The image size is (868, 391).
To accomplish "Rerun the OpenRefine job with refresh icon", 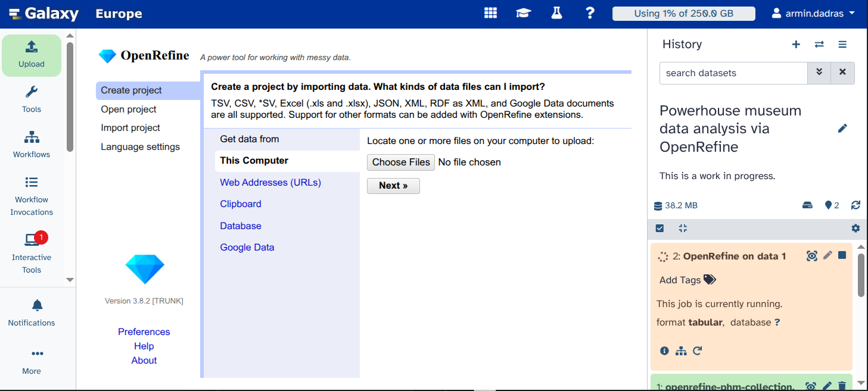I will (698, 351).
